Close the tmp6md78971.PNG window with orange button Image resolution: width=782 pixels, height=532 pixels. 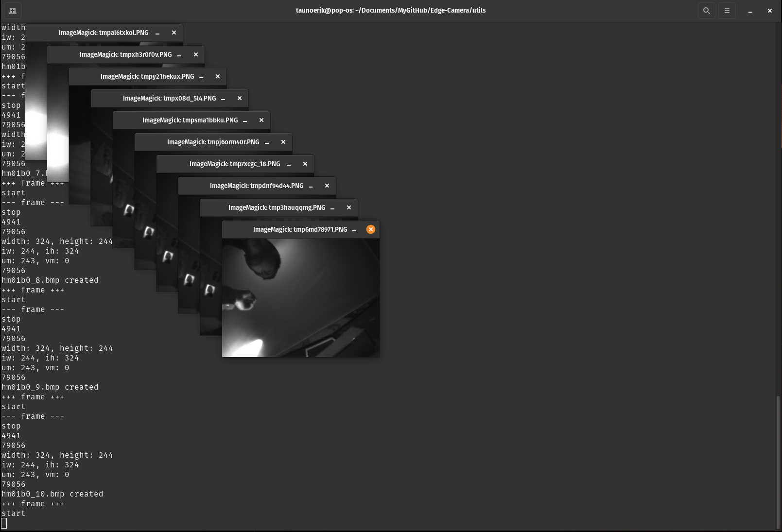[370, 229]
